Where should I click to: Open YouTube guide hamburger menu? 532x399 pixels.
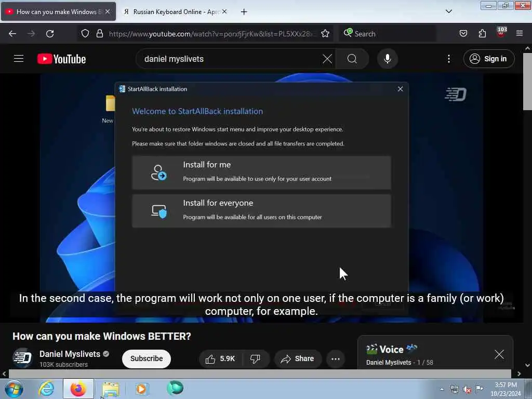pyautogui.click(x=19, y=59)
